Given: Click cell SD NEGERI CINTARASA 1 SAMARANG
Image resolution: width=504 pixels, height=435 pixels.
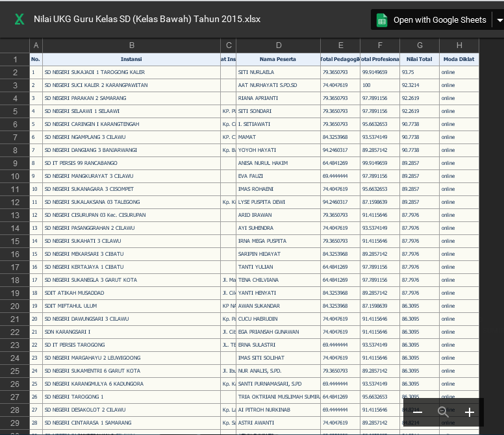Looking at the screenshot, I should (x=131, y=423).
